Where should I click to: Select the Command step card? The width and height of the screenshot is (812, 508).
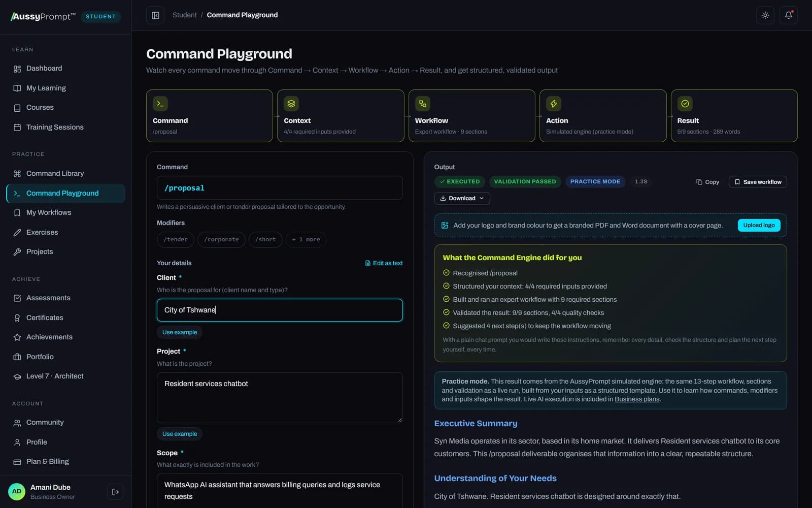coord(210,116)
